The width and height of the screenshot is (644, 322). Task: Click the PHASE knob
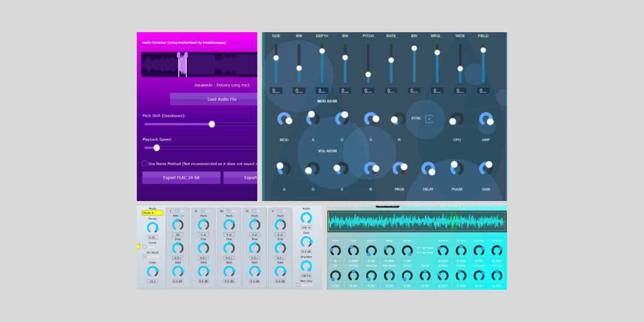457,168
